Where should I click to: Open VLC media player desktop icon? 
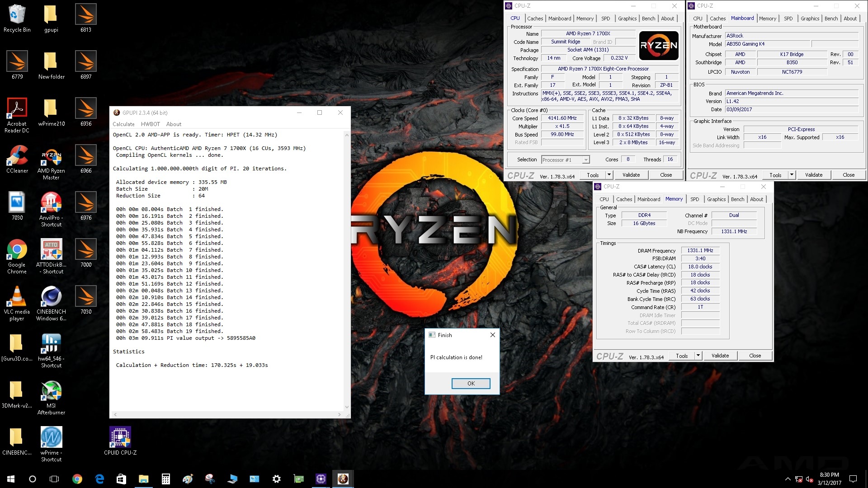[x=17, y=303]
